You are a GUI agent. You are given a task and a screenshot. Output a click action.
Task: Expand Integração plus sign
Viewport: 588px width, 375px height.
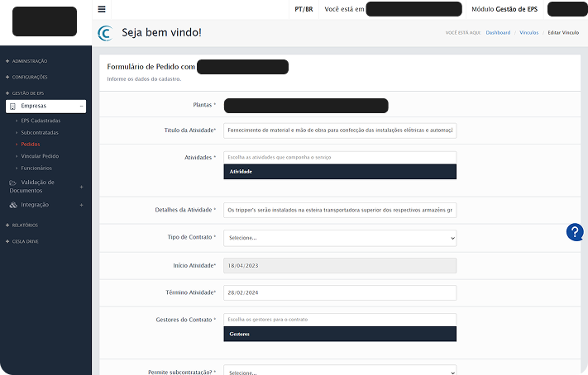pos(81,205)
